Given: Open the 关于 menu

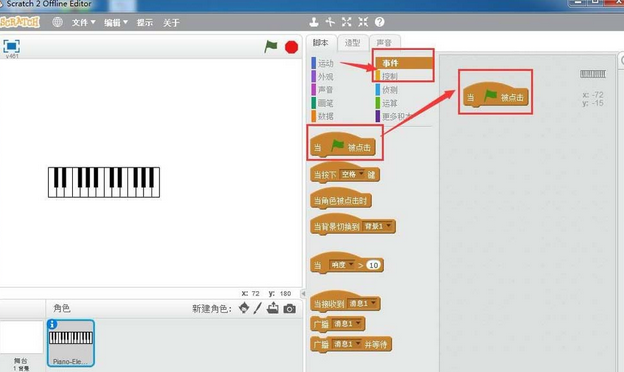Looking at the screenshot, I should coord(171,23).
